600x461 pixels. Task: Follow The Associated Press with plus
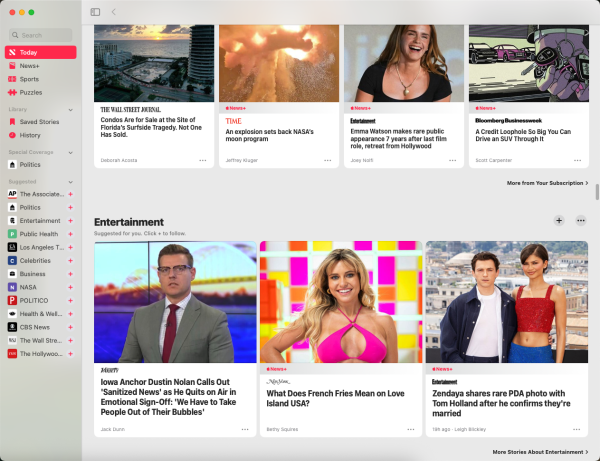tap(70, 194)
